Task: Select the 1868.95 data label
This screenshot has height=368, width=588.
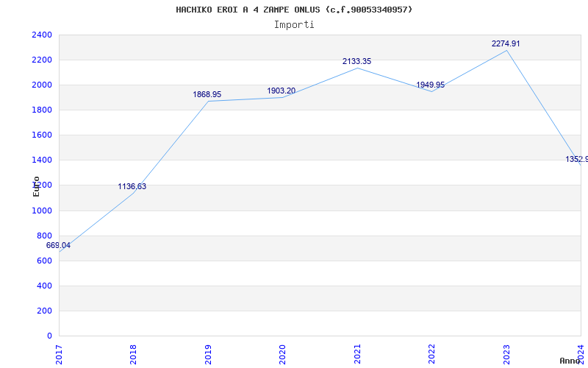Action: pyautogui.click(x=207, y=95)
